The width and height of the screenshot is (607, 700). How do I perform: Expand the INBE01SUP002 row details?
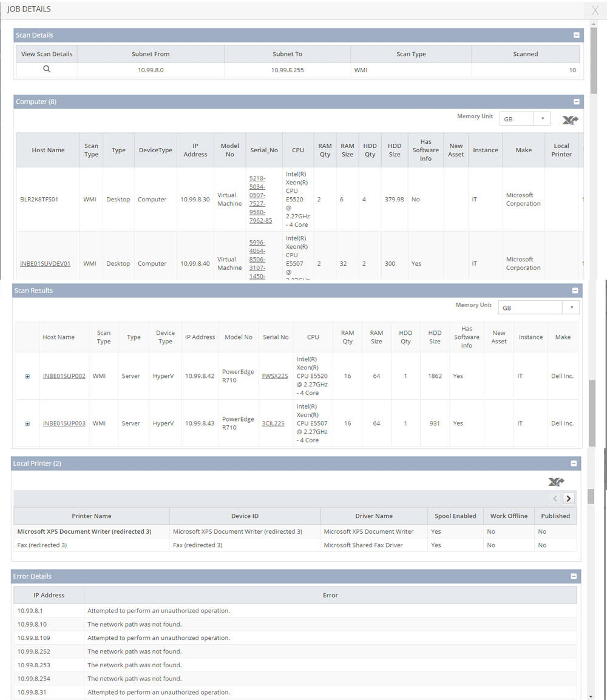[27, 377]
